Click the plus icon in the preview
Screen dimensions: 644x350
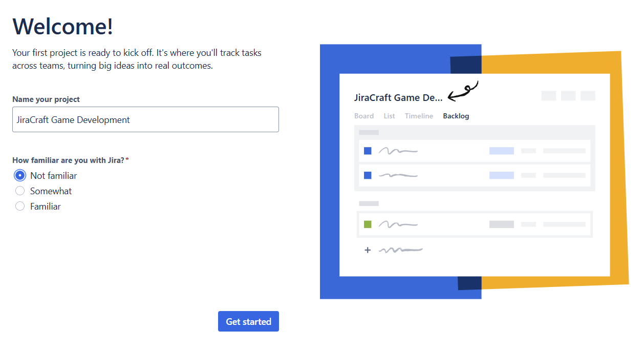[367, 250]
